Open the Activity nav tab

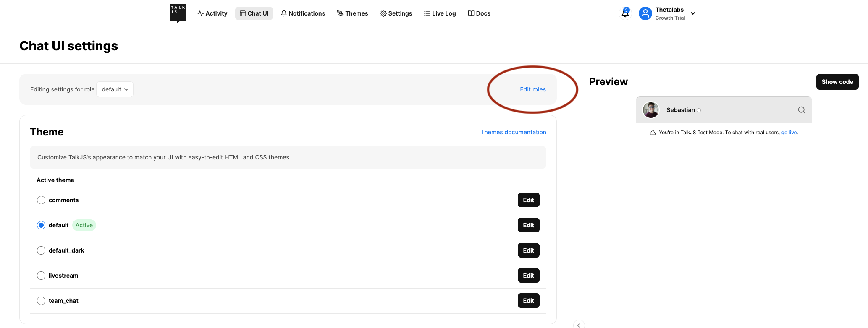tap(212, 13)
